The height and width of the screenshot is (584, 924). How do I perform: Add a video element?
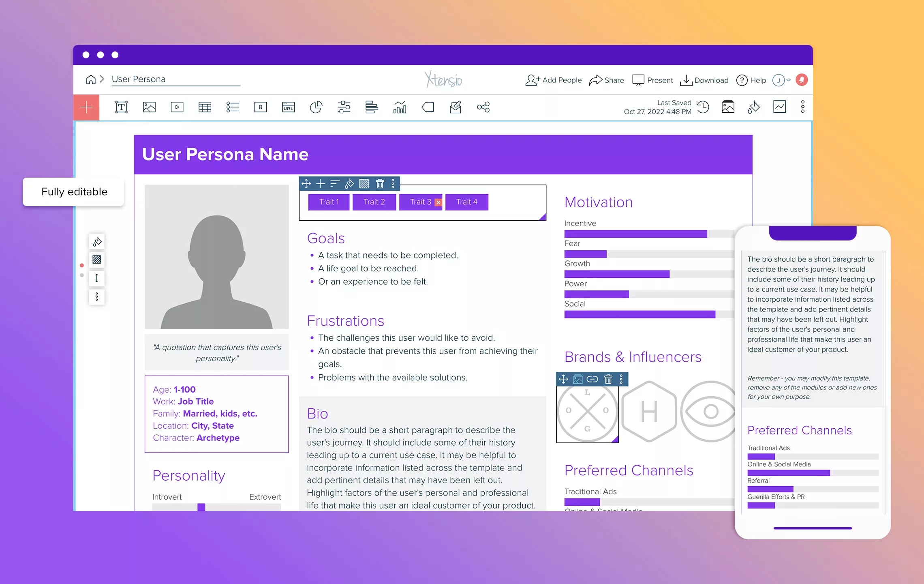(177, 107)
